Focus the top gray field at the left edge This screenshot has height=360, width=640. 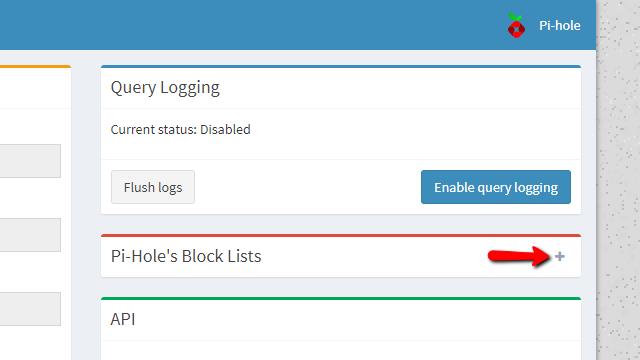[x=30, y=161]
